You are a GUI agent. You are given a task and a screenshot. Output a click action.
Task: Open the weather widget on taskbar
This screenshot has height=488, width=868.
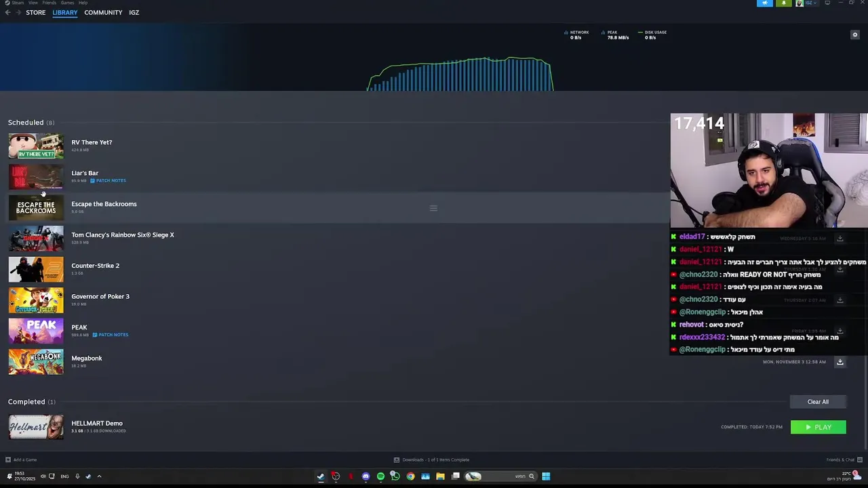843,476
